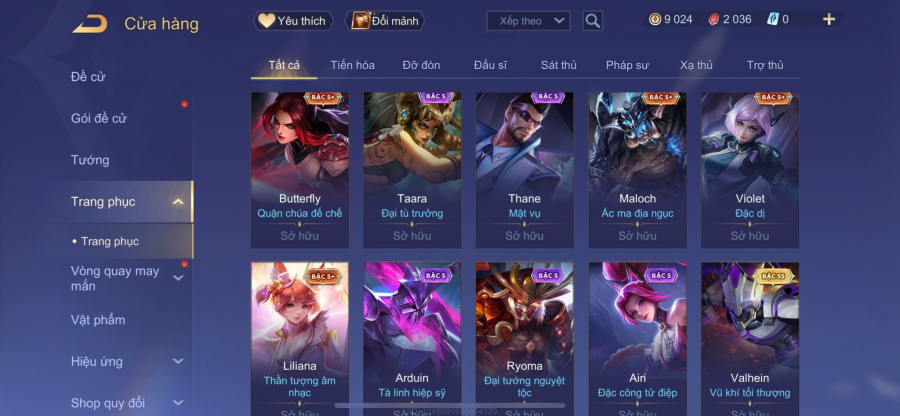This screenshot has height=416, width=900.
Task: Open the search magnifier icon
Action: click(592, 21)
